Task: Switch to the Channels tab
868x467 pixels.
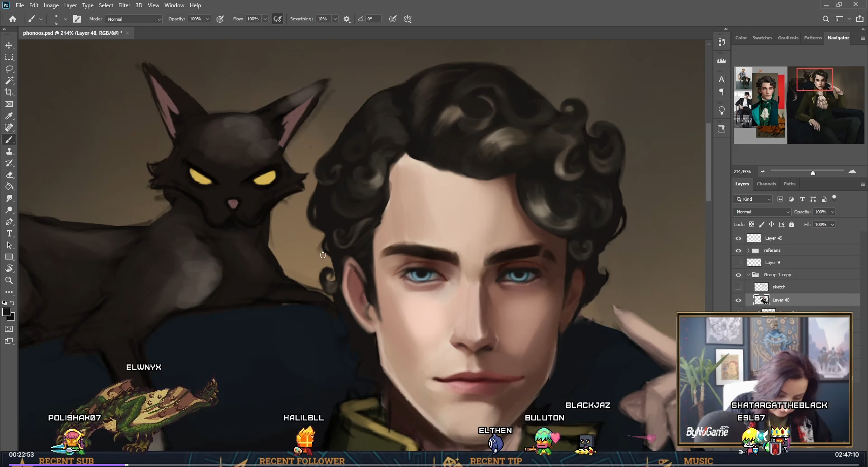Action: 766,184
